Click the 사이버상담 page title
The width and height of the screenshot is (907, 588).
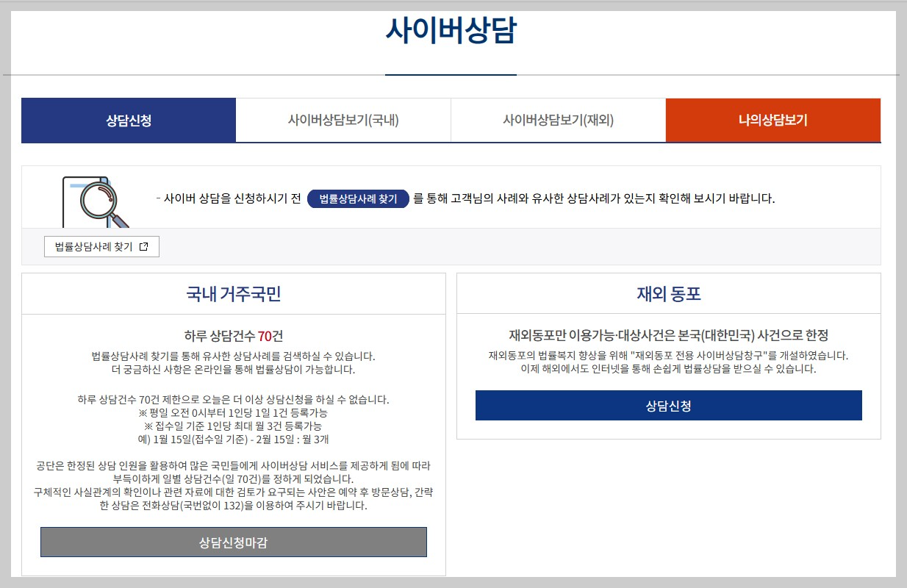[x=451, y=32]
